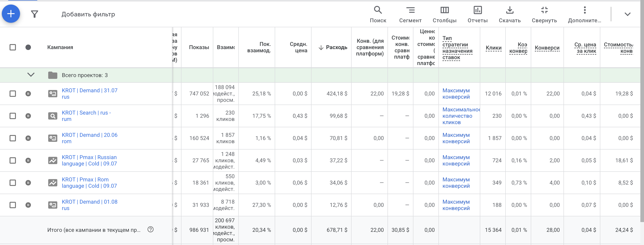Open the Сегмент segment menu
Image resolution: width=644 pixels, height=245 pixels.
410,14
